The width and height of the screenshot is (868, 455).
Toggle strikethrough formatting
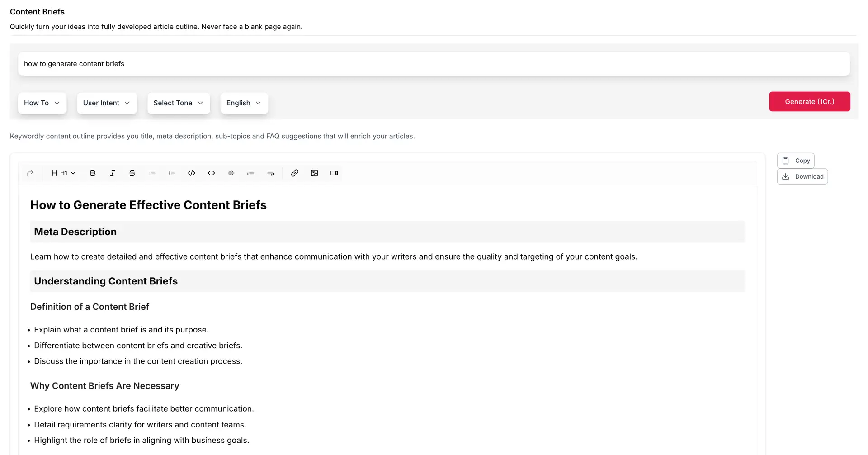pyautogui.click(x=132, y=173)
